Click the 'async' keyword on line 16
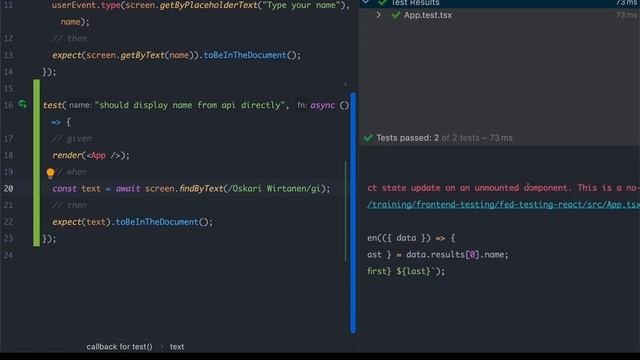Viewport: 640px width, 360px height. tap(322, 105)
